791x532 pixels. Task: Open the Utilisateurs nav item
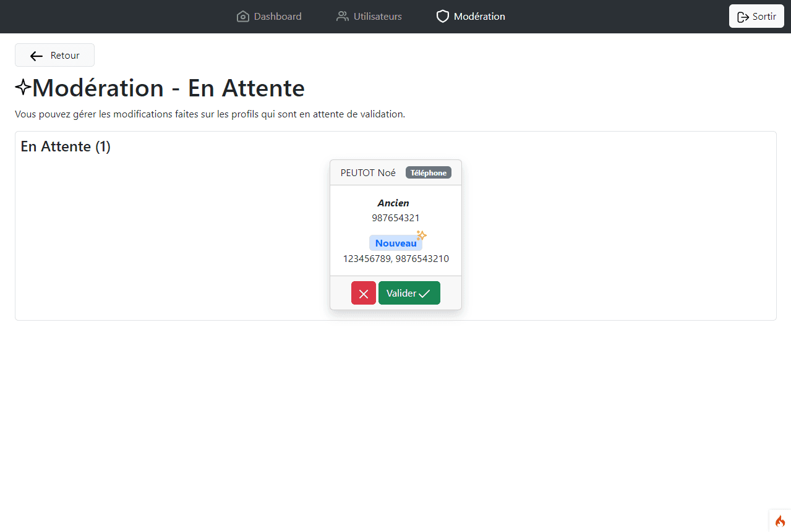[x=369, y=17]
